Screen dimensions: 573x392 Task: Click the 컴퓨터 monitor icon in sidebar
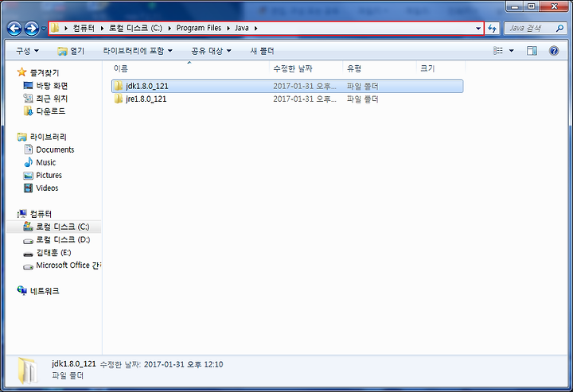tap(22, 214)
